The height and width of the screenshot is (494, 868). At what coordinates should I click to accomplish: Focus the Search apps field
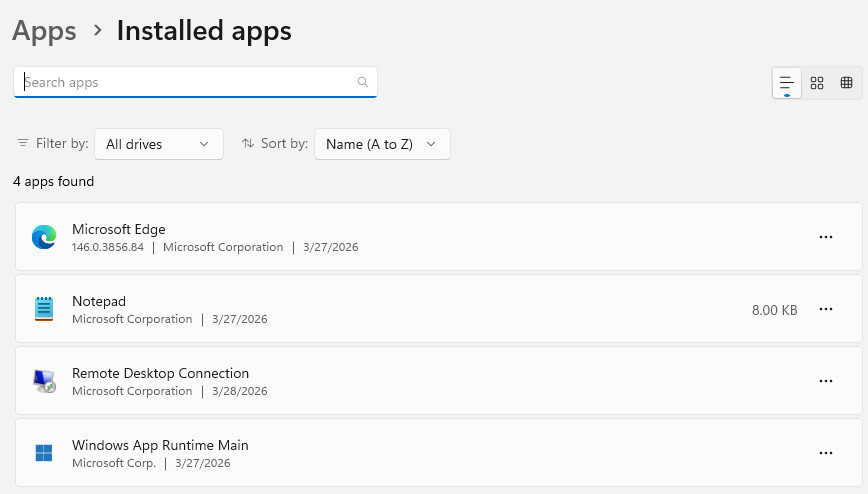[x=195, y=82]
